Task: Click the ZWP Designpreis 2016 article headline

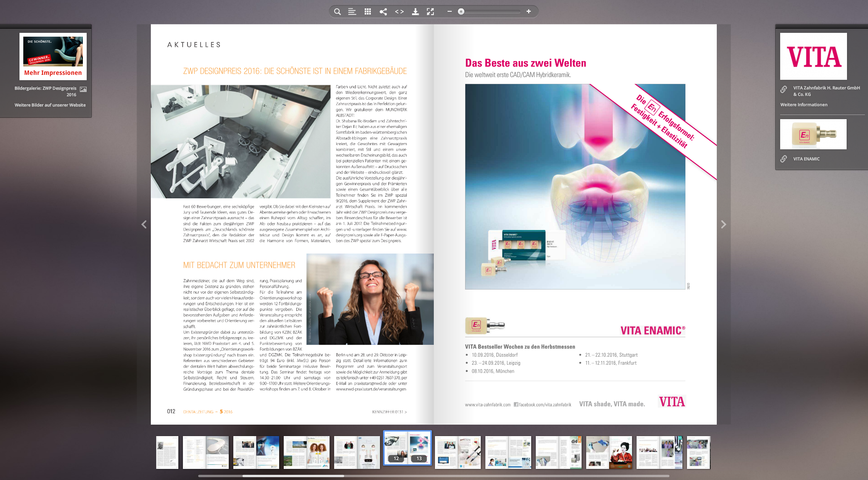Action: [x=295, y=71]
